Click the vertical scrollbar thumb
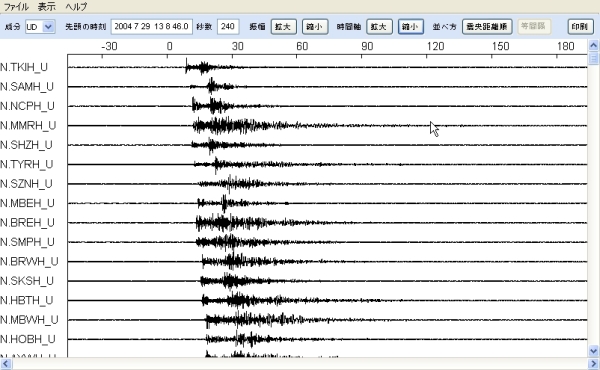600x370 pixels. (x=593, y=59)
